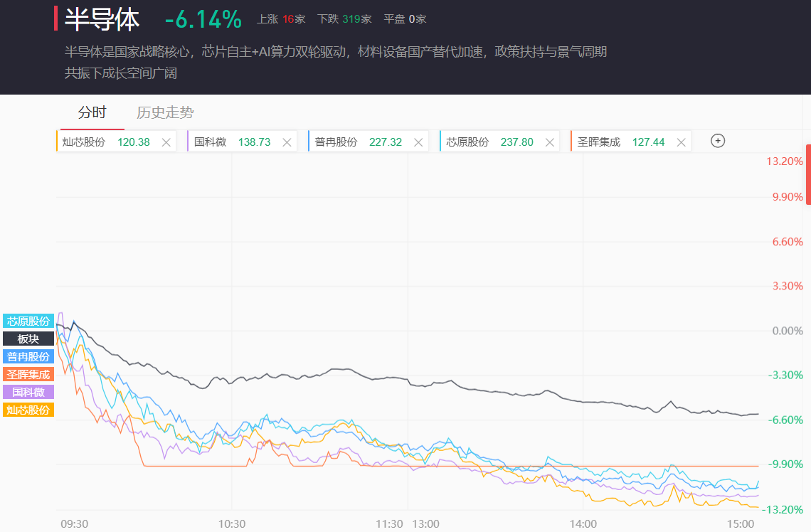Remove 国科微 comparison chip

287,142
